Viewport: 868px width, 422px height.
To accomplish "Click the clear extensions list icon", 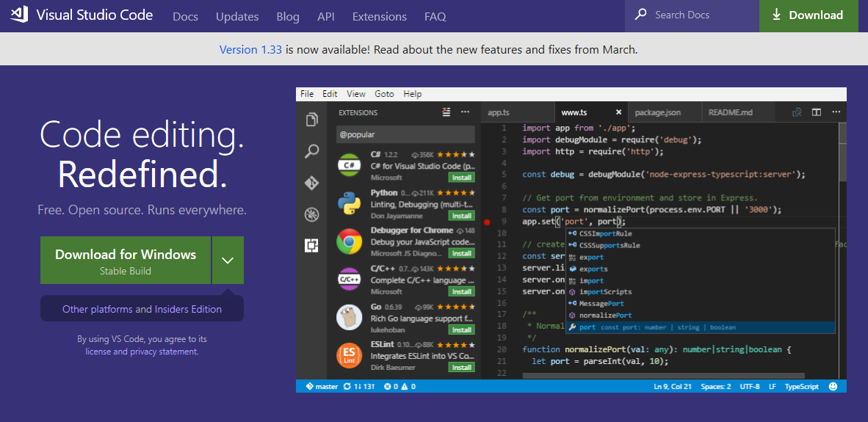I will point(446,112).
